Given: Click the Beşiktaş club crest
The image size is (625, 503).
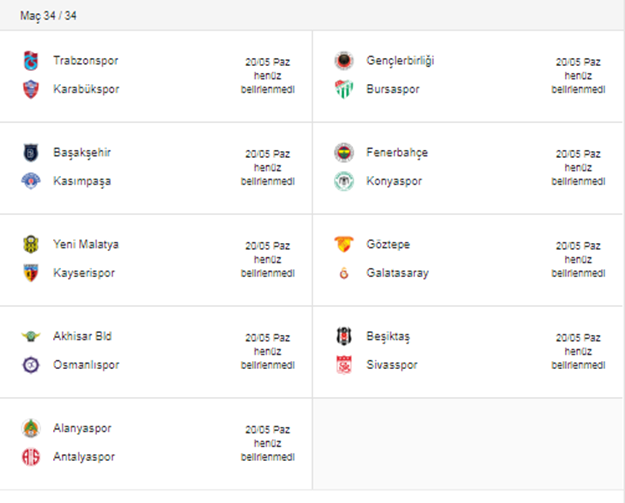Looking at the screenshot, I should pyautogui.click(x=343, y=337).
